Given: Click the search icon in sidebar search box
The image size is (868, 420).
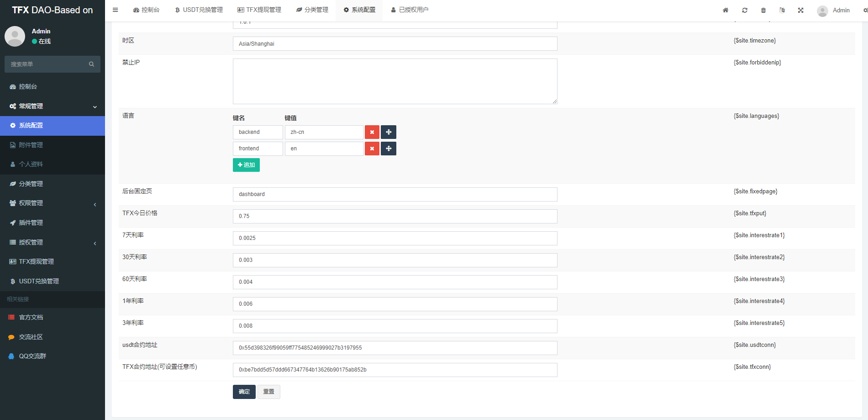Looking at the screenshot, I should pos(91,64).
